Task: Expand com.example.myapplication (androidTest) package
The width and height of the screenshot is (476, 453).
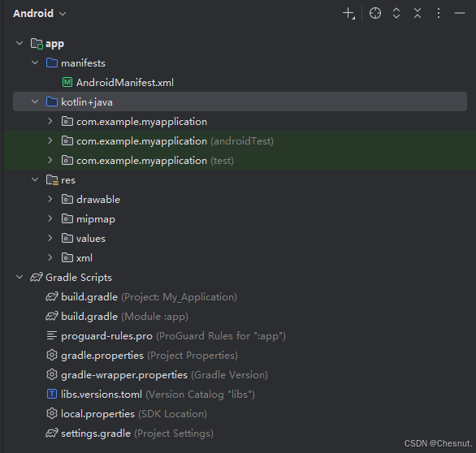Action: click(x=50, y=140)
